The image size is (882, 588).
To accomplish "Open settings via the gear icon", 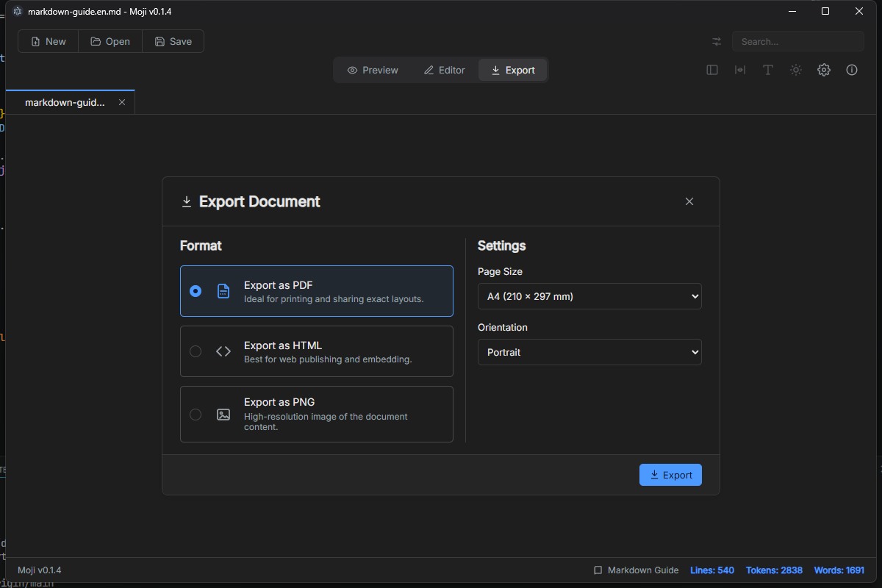I will click(824, 70).
